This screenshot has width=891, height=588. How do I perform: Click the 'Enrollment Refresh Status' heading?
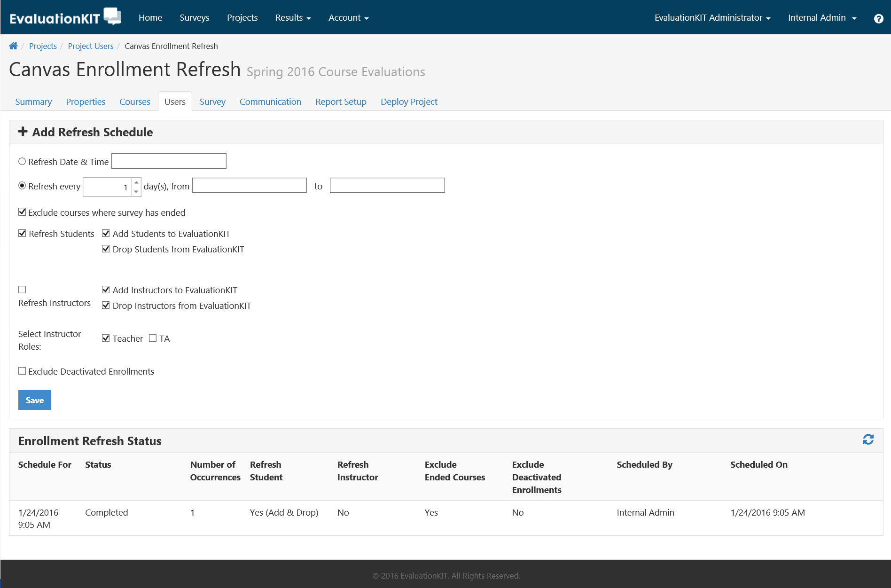[90, 441]
